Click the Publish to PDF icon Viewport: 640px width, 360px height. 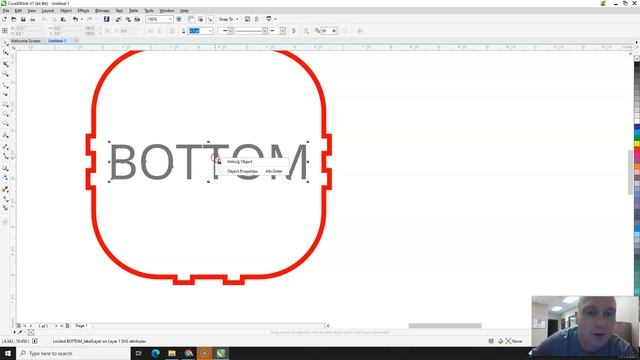pyautogui.click(x=138, y=19)
